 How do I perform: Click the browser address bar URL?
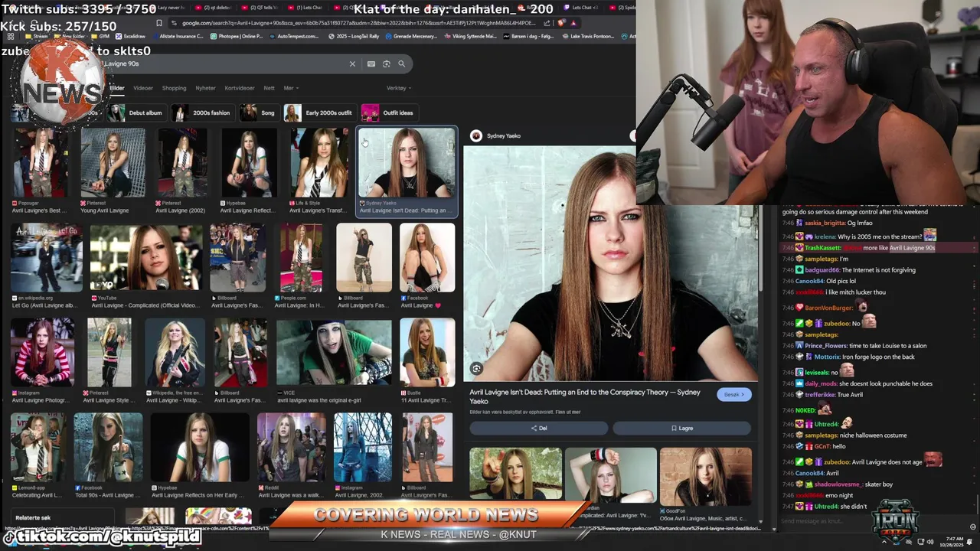click(x=358, y=23)
